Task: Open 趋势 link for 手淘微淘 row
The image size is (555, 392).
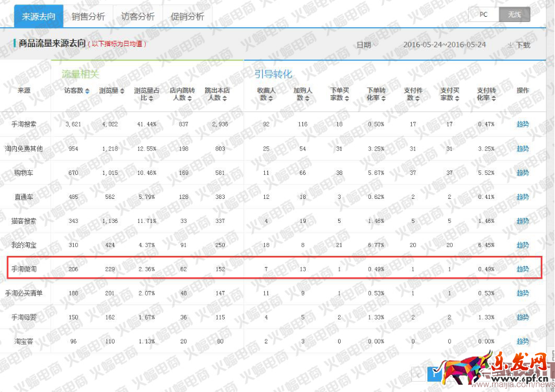Action: tap(523, 269)
